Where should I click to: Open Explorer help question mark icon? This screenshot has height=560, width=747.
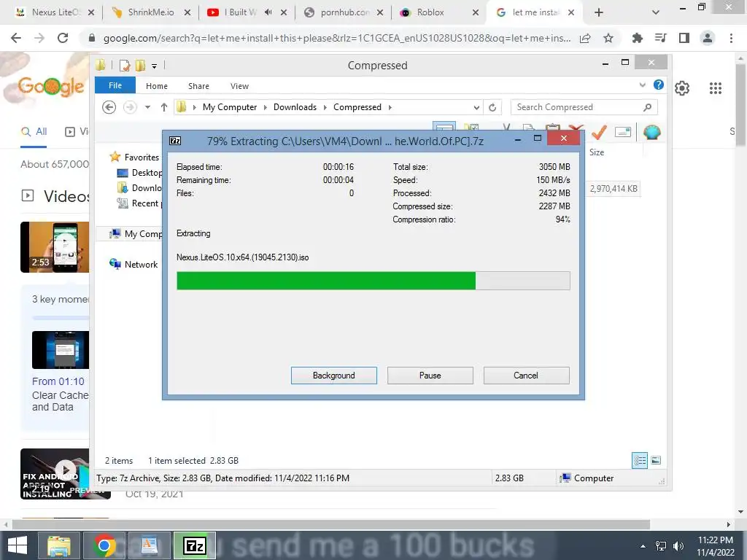pos(659,85)
